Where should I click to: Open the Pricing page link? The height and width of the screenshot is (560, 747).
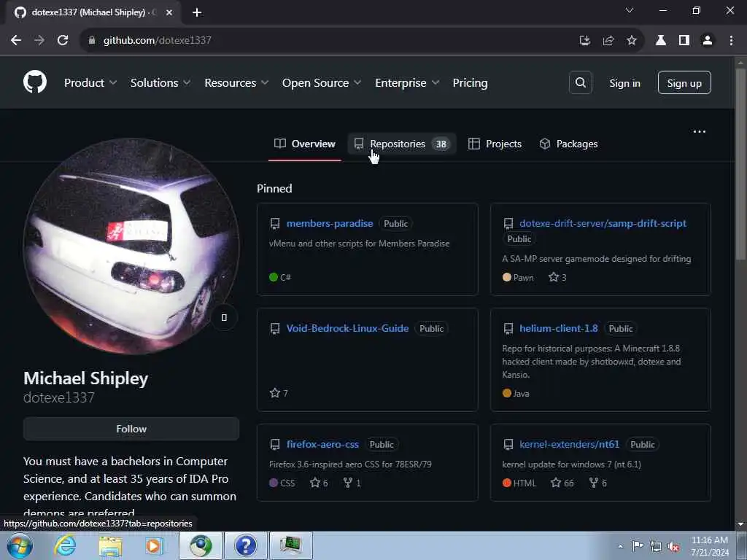(470, 82)
